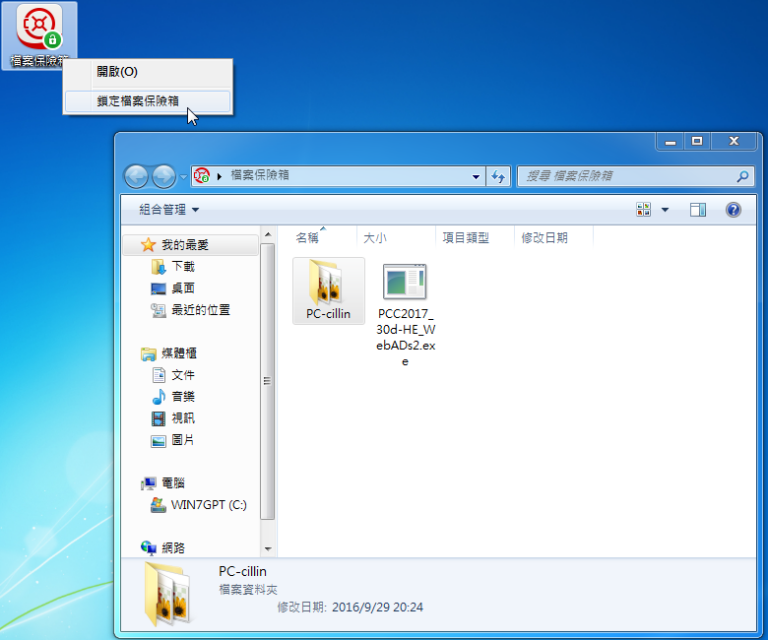Refresh the folder with the refresh button
The width and height of the screenshot is (768, 640).
pos(498,176)
